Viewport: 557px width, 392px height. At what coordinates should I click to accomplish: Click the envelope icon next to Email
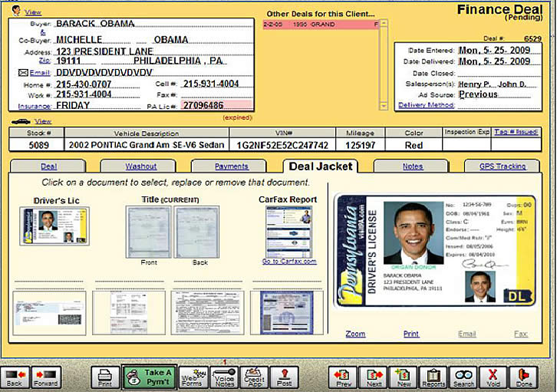[x=23, y=73]
